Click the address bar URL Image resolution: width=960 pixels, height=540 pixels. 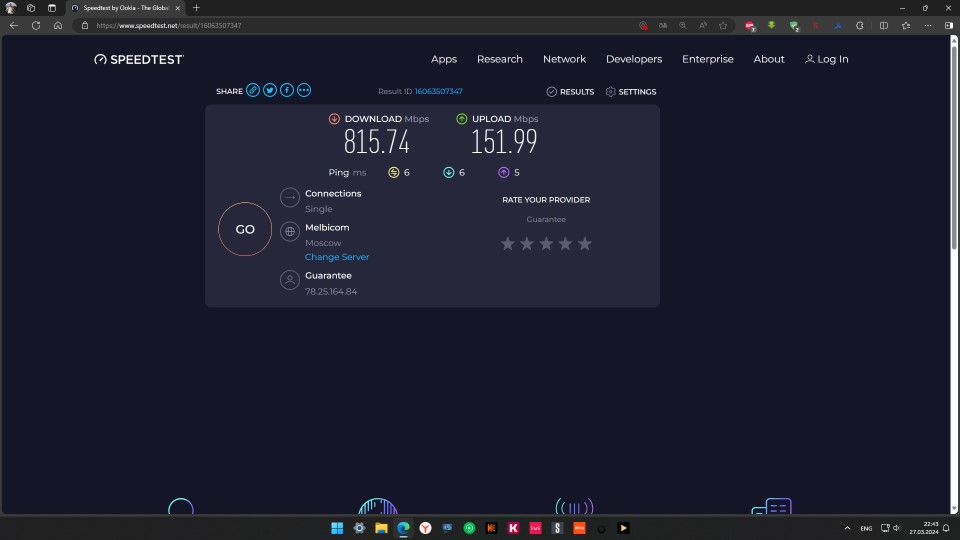(169, 26)
